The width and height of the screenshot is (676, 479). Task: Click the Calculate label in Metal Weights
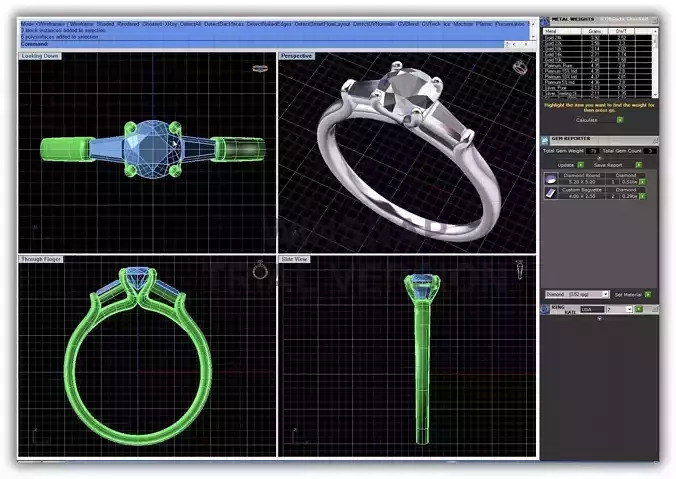[x=587, y=120]
